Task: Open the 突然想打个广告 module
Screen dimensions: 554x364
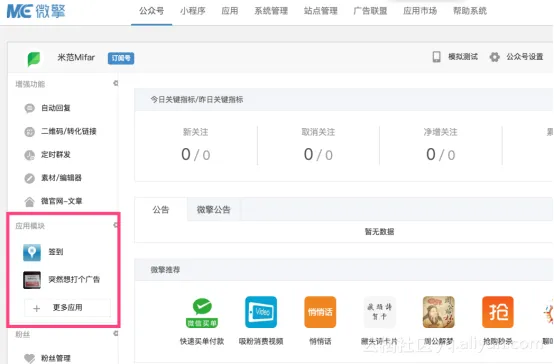Action: [x=74, y=280]
